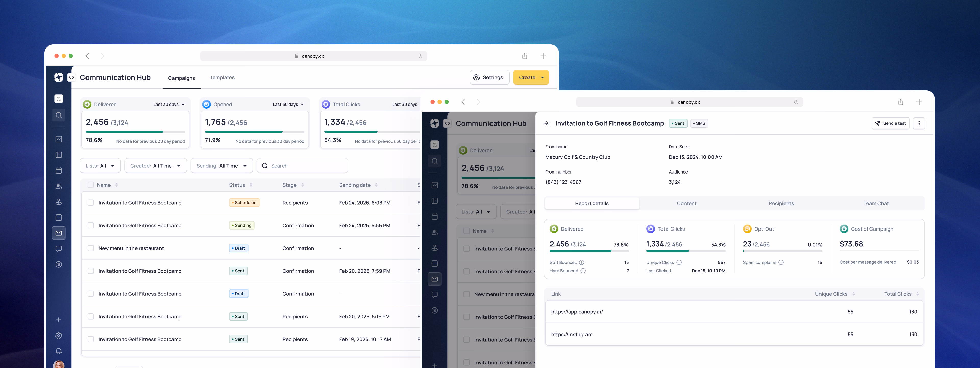Click Scheduled status badge in first row
The height and width of the screenshot is (368, 980).
click(244, 203)
